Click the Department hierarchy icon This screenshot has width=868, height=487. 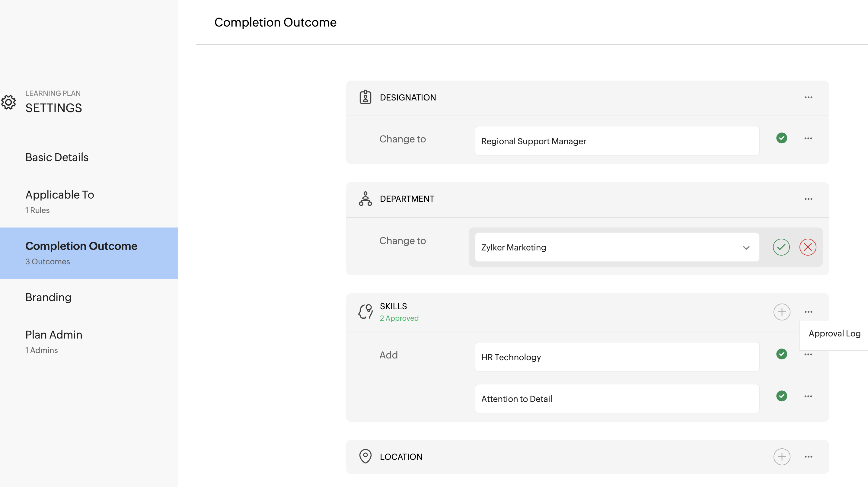(365, 199)
